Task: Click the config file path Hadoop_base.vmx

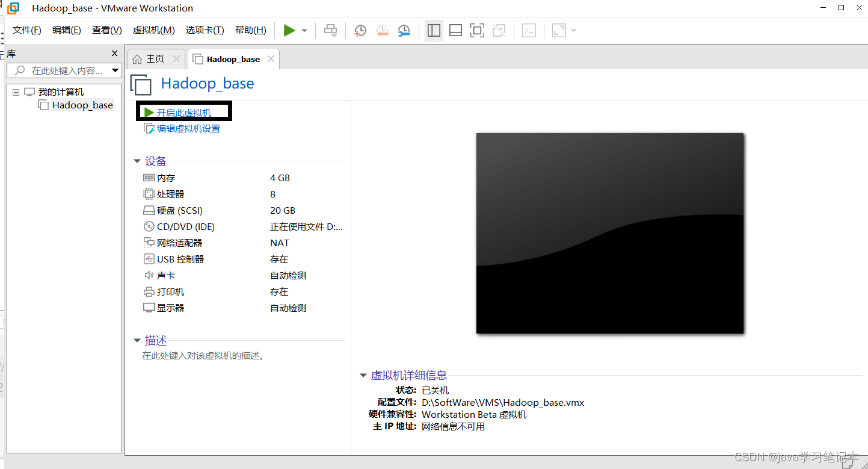Action: point(503,402)
